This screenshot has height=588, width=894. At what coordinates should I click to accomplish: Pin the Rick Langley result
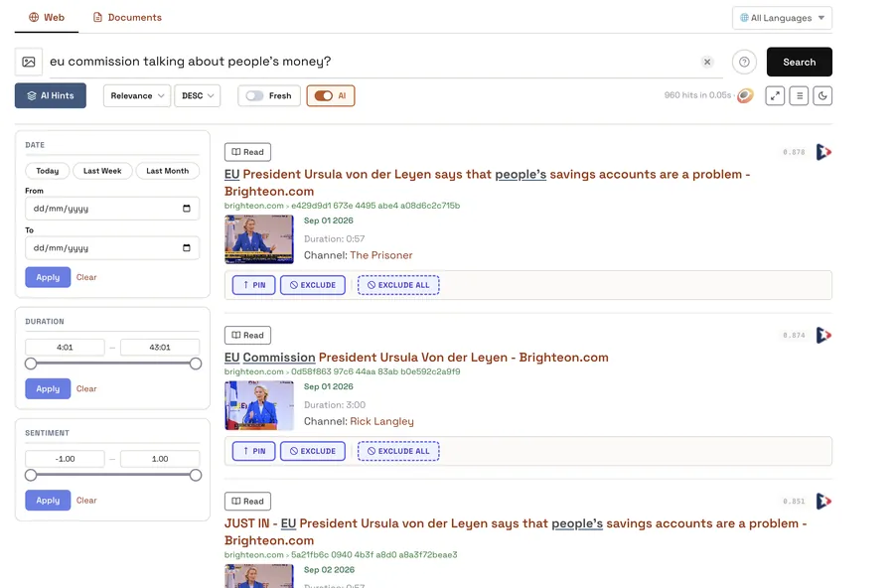tap(253, 451)
